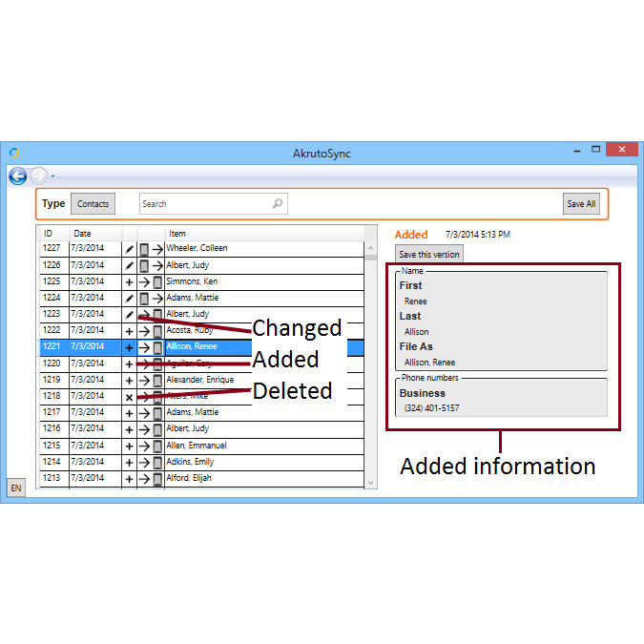This screenshot has height=644, width=644.
Task: Click the sync direction icon on Allison, Renee row
Action: 151,348
